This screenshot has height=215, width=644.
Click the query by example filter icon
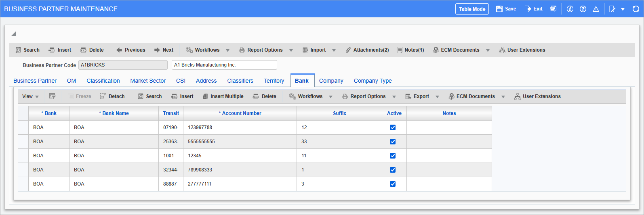click(x=53, y=96)
